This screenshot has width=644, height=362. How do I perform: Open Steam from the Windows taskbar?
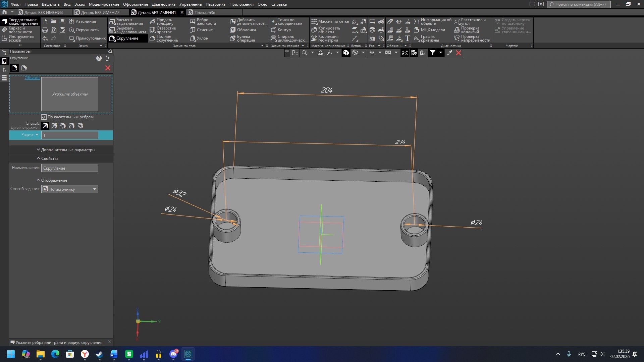100,354
